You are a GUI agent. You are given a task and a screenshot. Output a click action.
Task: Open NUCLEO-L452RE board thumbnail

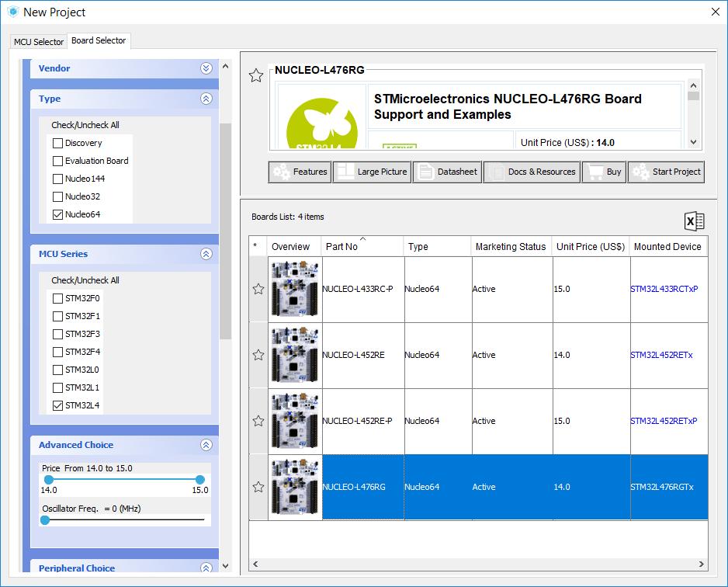point(295,355)
